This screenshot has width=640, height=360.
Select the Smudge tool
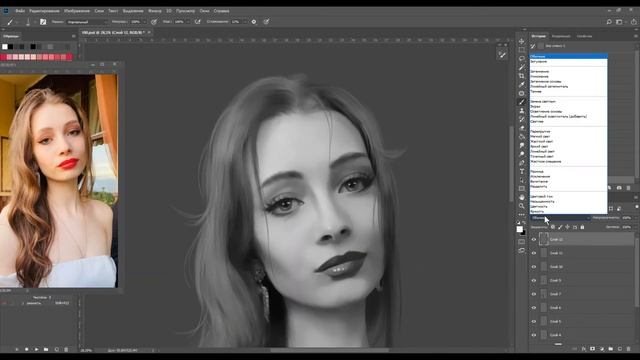[522, 145]
